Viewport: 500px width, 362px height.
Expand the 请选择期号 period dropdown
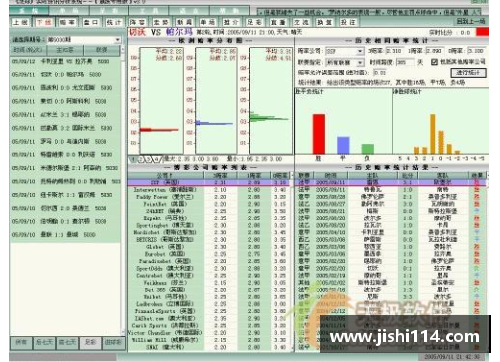(x=117, y=40)
